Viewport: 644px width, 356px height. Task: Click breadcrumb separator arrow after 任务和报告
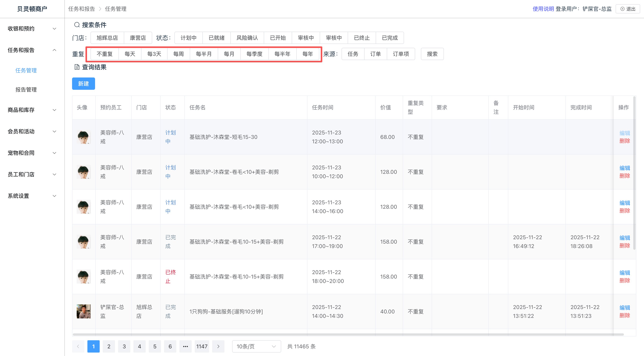100,9
